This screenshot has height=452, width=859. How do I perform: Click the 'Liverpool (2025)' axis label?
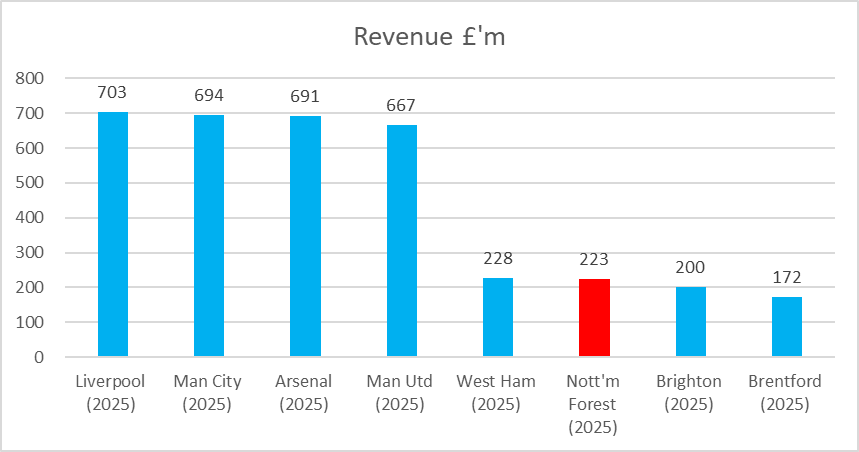click(111, 392)
